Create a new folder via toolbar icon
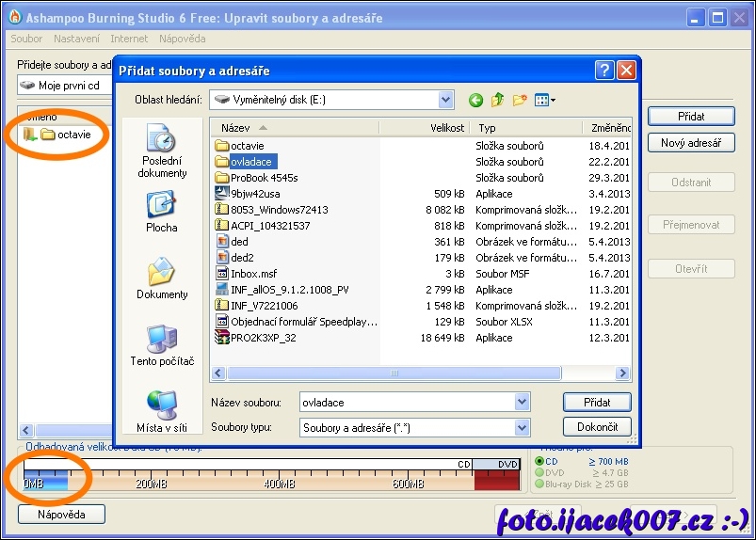 [519, 100]
